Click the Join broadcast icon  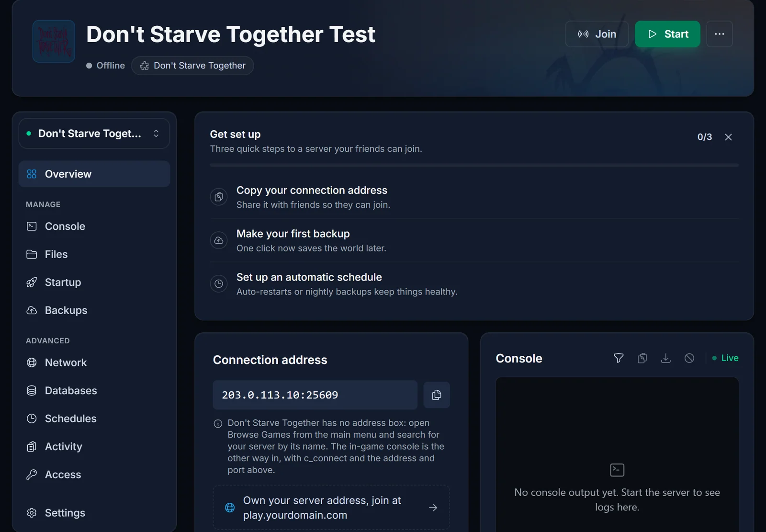coord(583,34)
